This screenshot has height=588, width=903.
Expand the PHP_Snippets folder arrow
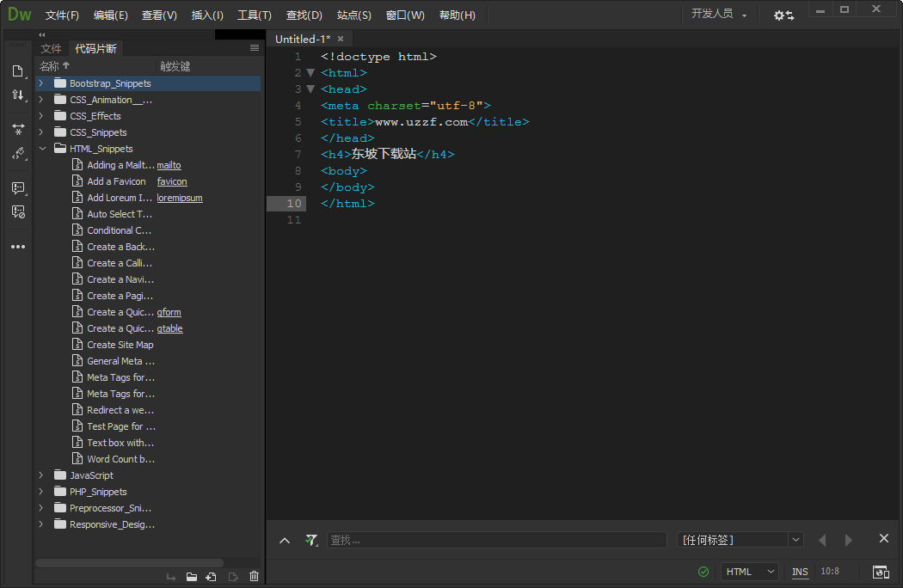coord(41,492)
